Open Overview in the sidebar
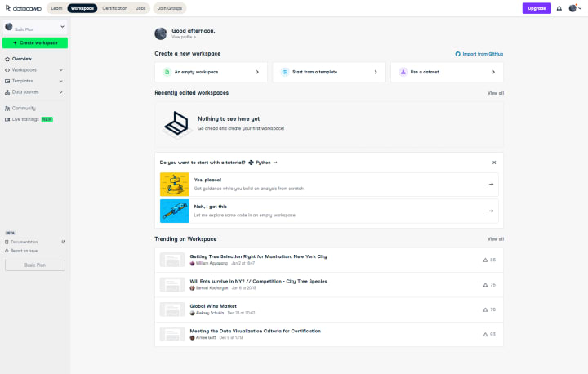Image resolution: width=588 pixels, height=374 pixels. click(22, 59)
